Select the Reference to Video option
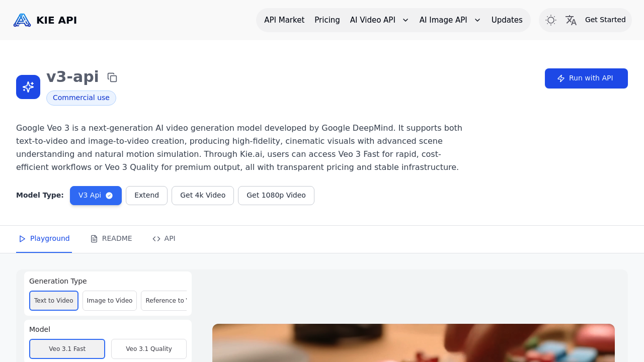This screenshot has width=644, height=362. click(164, 301)
